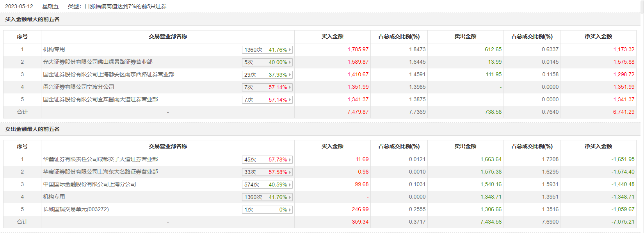Image resolution: width=644 pixels, height=233 pixels.
Task: Open the 574次 40.59% dropdown box
Action: point(267,185)
